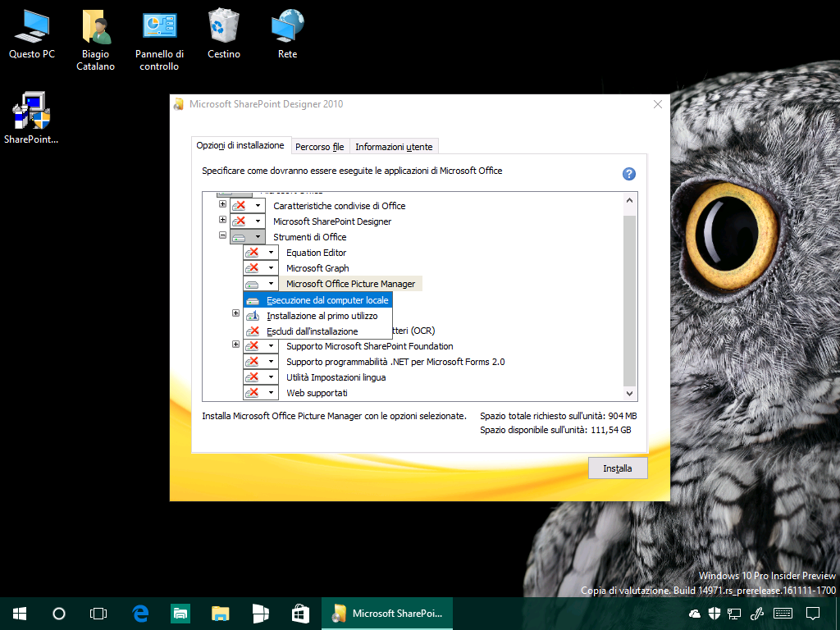Image resolution: width=840 pixels, height=630 pixels.
Task: Click network status tray icon
Action: (734, 614)
